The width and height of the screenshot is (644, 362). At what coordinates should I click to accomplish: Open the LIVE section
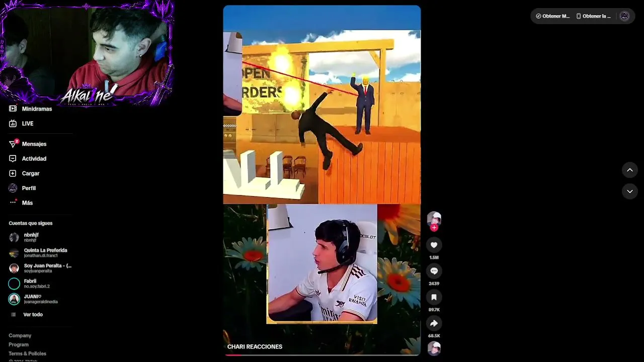tap(22, 124)
